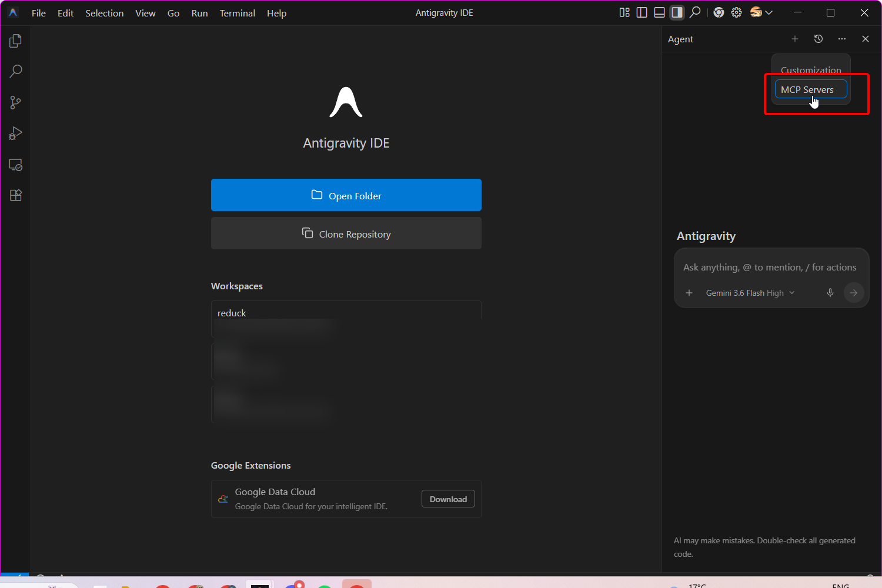Screen dimensions: 882x588
Task: Open the Gemini 3.6 Flash High model dropdown
Action: (750, 293)
